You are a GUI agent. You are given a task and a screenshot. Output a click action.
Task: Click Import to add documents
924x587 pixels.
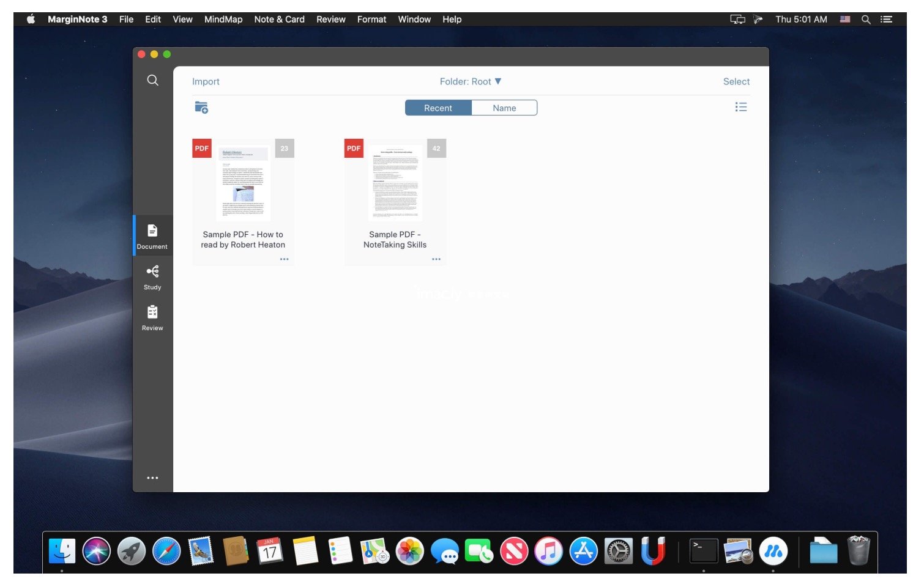(x=206, y=81)
